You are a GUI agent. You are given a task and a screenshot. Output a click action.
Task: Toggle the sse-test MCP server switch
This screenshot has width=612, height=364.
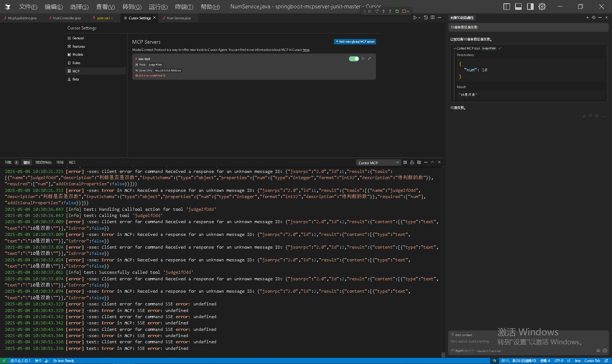pyautogui.click(x=354, y=59)
